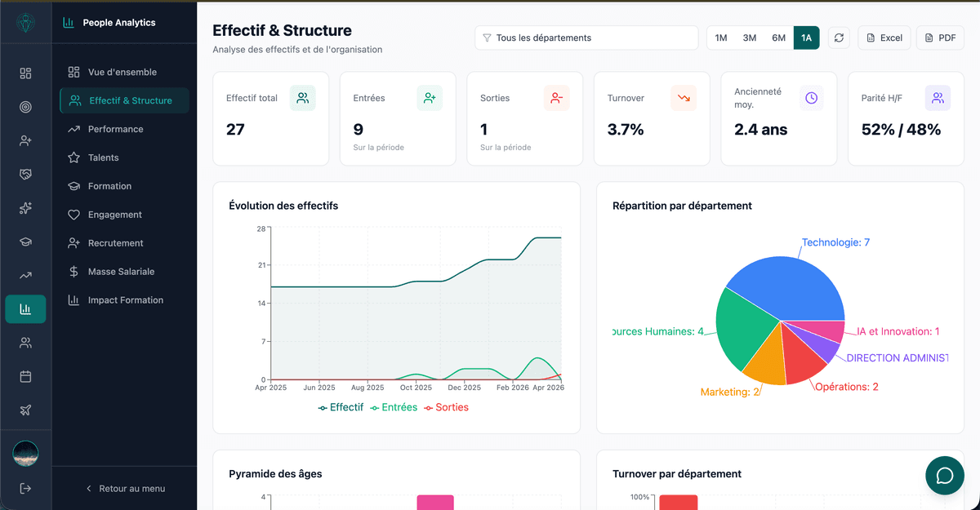
Task: Click the refresh data icon button
Action: click(x=839, y=38)
